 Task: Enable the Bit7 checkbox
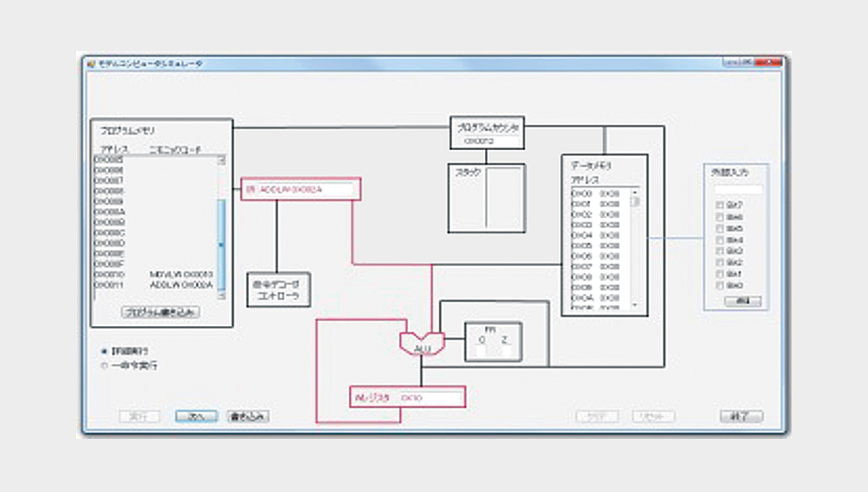(x=720, y=206)
